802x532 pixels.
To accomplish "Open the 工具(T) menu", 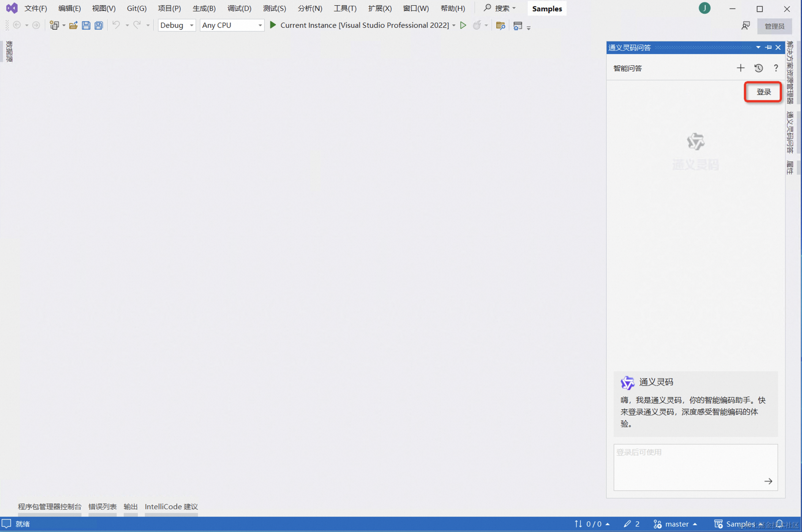I will pos(345,8).
